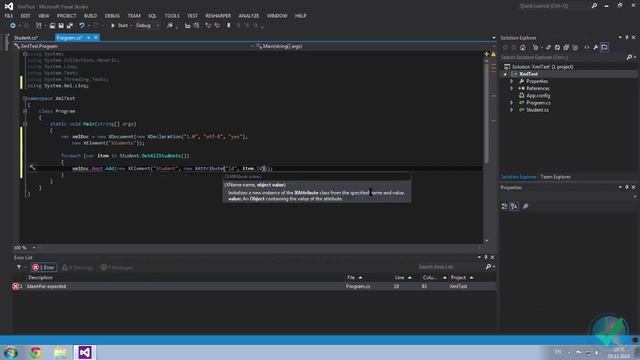The height and width of the screenshot is (360, 640).
Task: Click the Navigate Backward icon
Action: click(13, 26)
